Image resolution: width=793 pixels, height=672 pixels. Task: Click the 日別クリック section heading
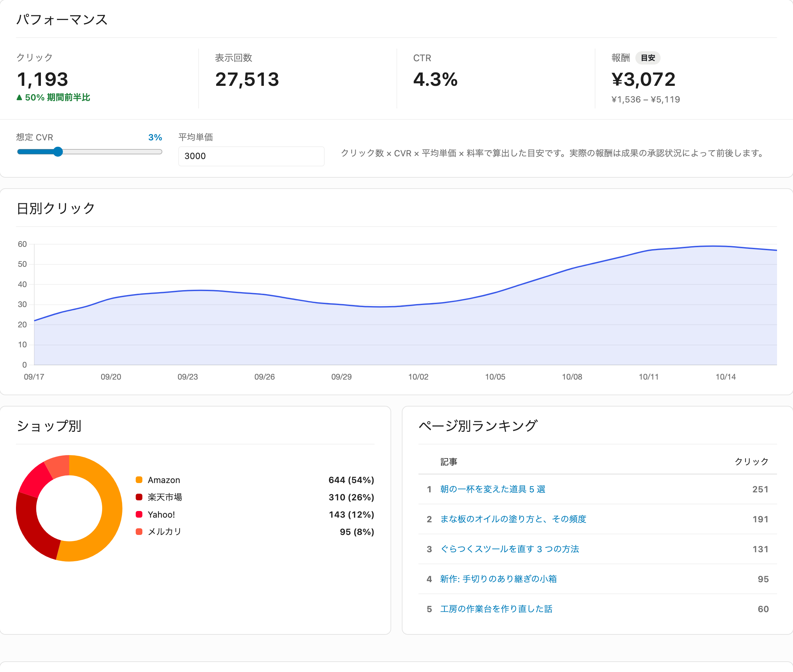56,208
